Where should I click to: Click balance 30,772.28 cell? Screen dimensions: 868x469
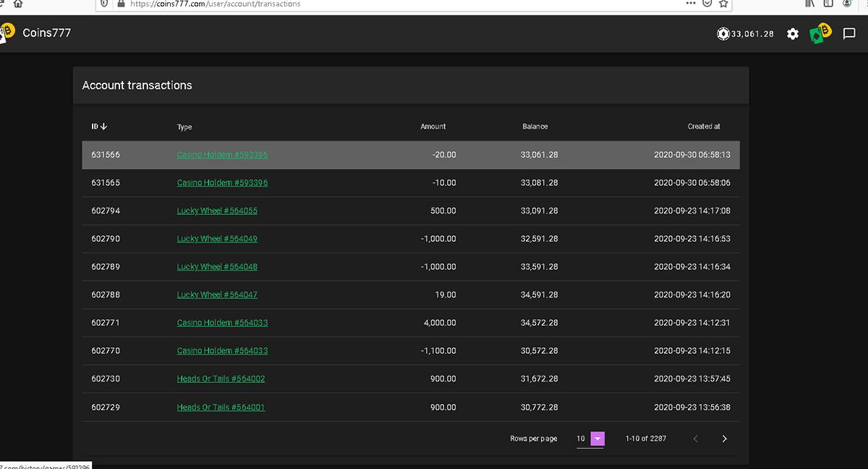pos(539,407)
